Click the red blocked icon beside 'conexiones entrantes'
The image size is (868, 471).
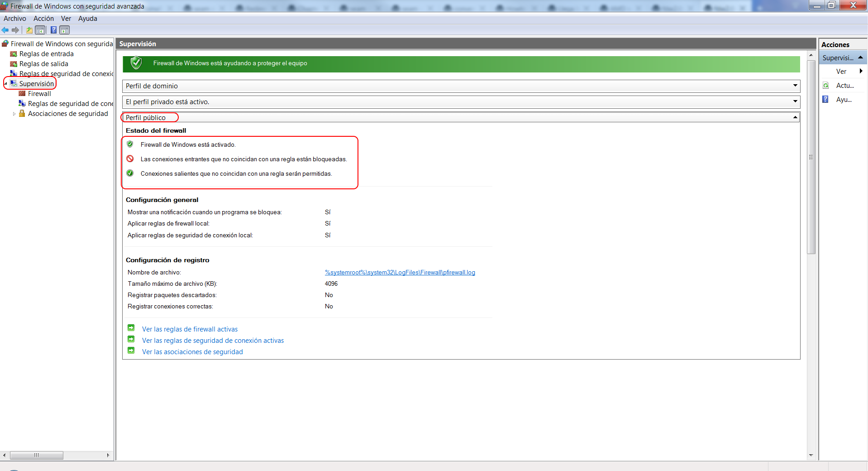[130, 159]
